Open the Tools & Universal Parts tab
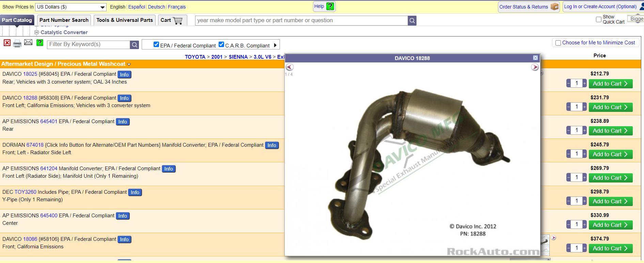This screenshot has width=644, height=263. [x=125, y=20]
